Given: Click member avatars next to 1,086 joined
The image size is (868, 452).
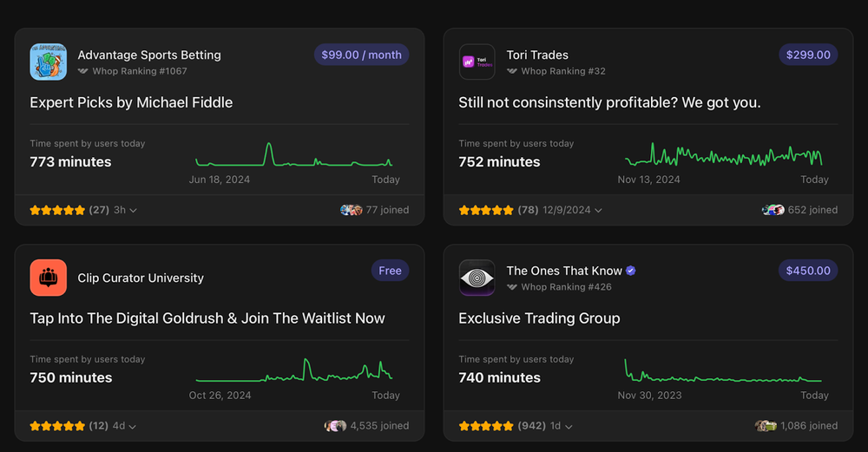Looking at the screenshot, I should coord(766,426).
